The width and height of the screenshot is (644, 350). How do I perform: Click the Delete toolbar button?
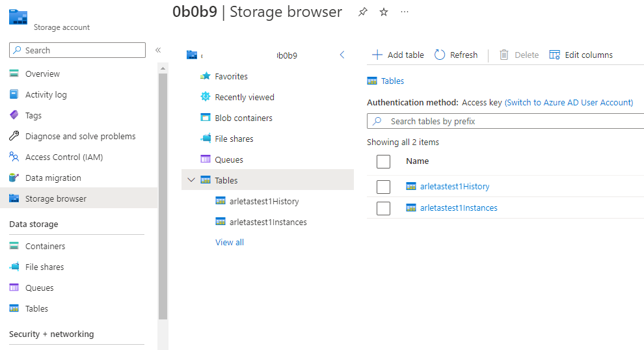(519, 55)
